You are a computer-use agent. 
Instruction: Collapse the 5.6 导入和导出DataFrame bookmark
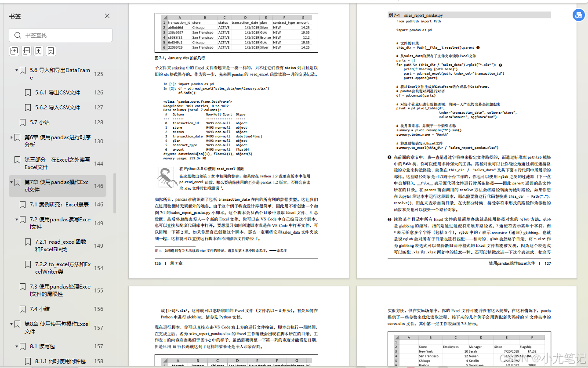click(x=17, y=70)
